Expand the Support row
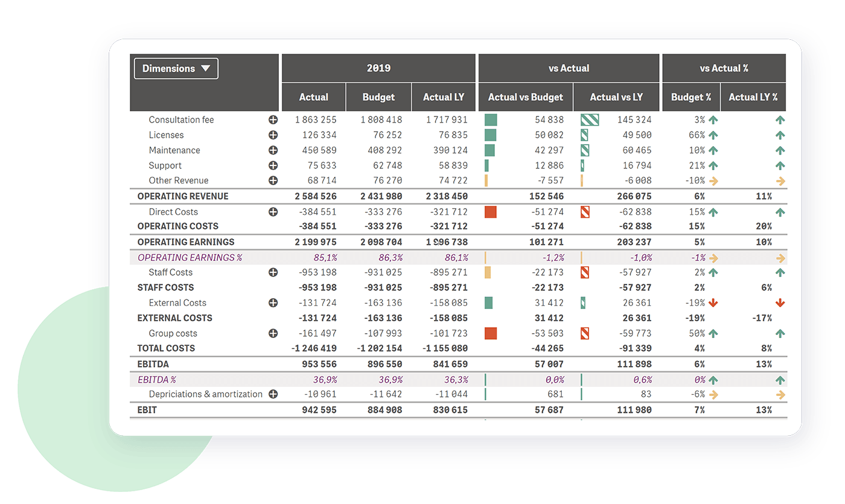 click(273, 165)
